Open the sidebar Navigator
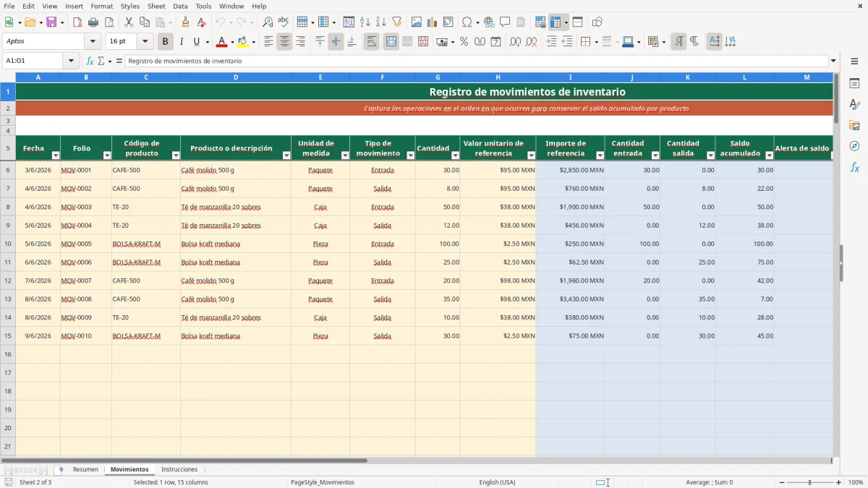The height and width of the screenshot is (488, 868). (x=854, y=146)
